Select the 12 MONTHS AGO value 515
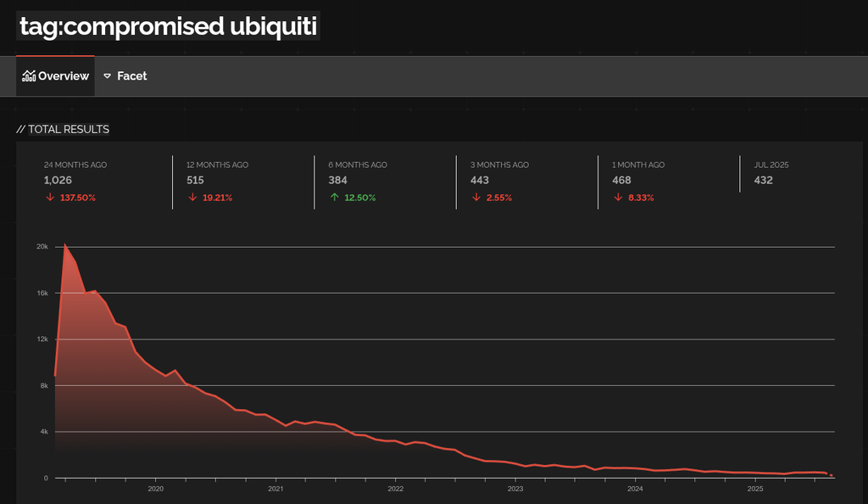868x504 pixels. click(x=196, y=180)
